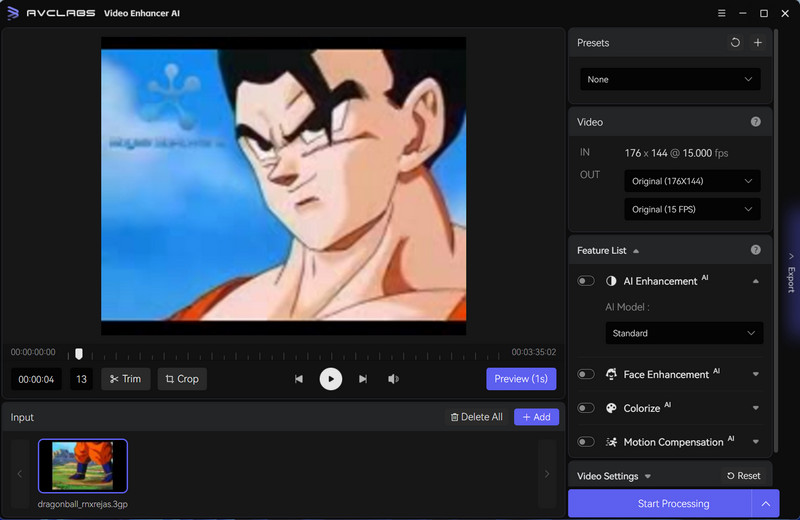Reset presets with the refresh icon
This screenshot has height=520, width=800.
[x=735, y=43]
